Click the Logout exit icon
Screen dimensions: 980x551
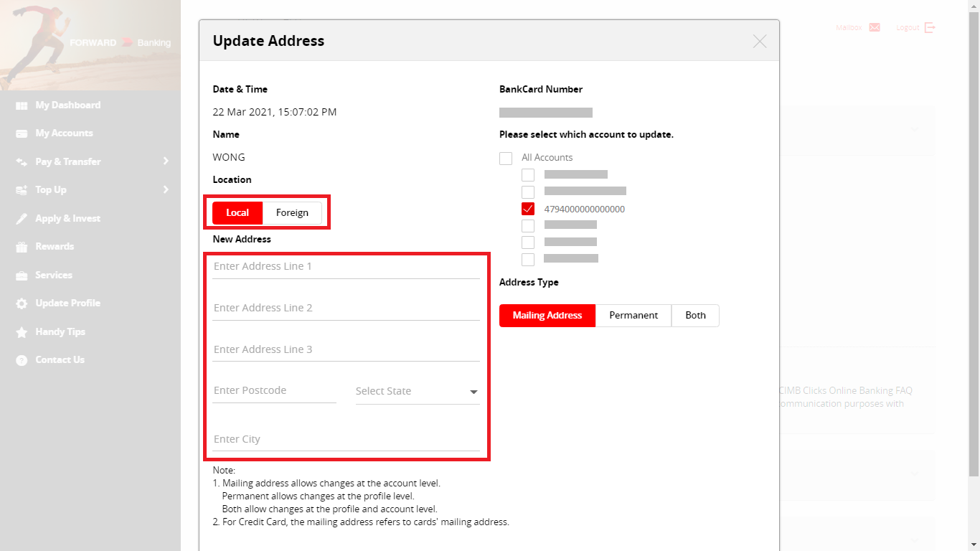coord(930,27)
